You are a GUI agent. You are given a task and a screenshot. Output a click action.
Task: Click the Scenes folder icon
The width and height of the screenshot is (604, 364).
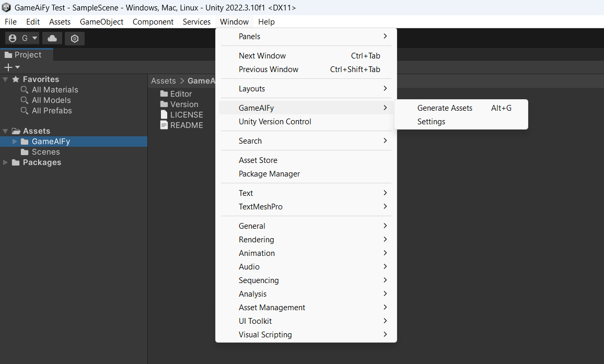pos(24,152)
